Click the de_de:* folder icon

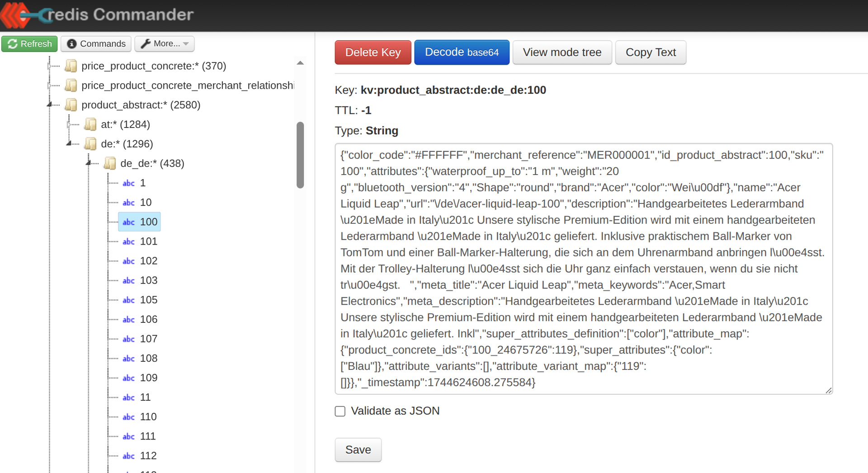click(x=109, y=163)
